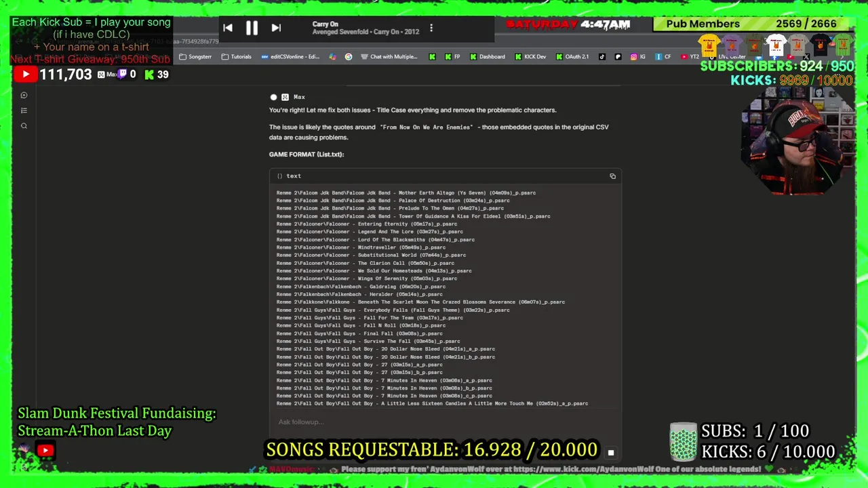Viewport: 868px width, 488px height.
Task: Skip to next track in media player
Action: (276, 28)
